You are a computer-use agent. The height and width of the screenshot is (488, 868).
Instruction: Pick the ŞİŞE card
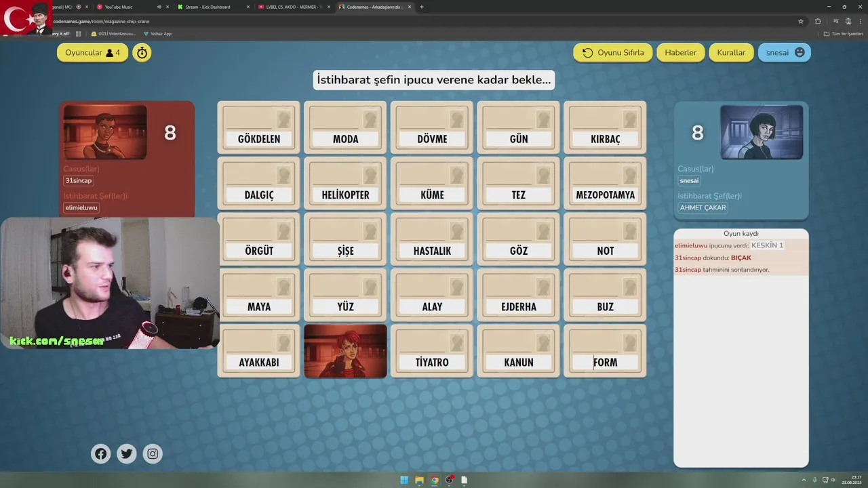[x=345, y=239]
